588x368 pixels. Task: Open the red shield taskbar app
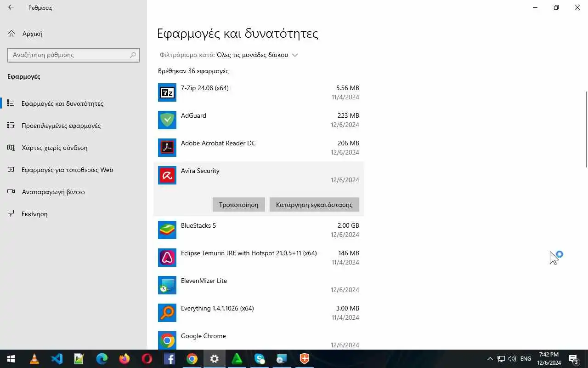point(305,359)
